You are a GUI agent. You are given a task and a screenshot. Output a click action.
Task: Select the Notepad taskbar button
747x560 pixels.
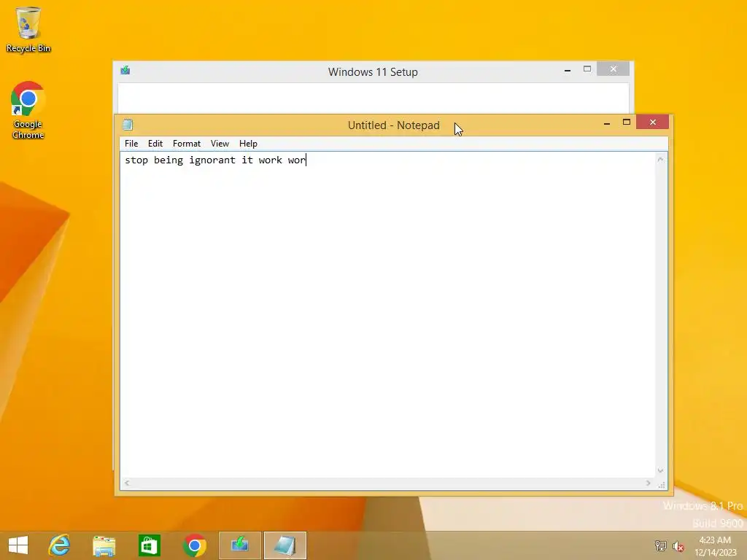pos(285,545)
